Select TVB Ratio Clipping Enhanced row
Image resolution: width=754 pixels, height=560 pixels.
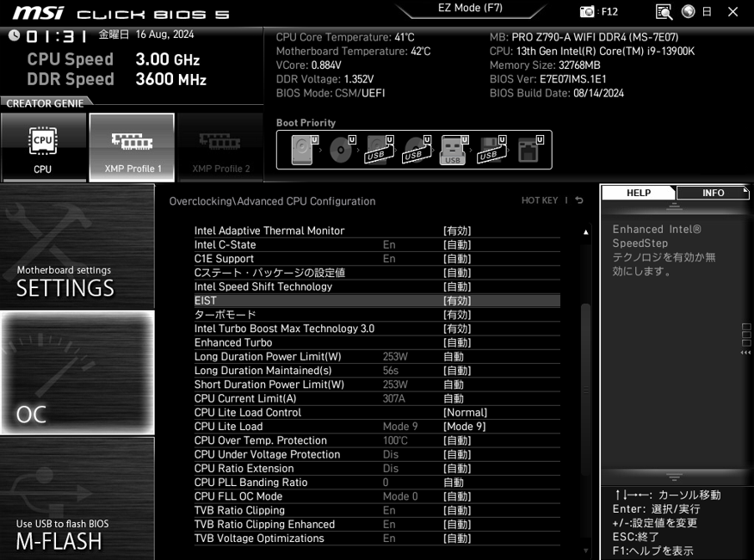click(x=377, y=524)
